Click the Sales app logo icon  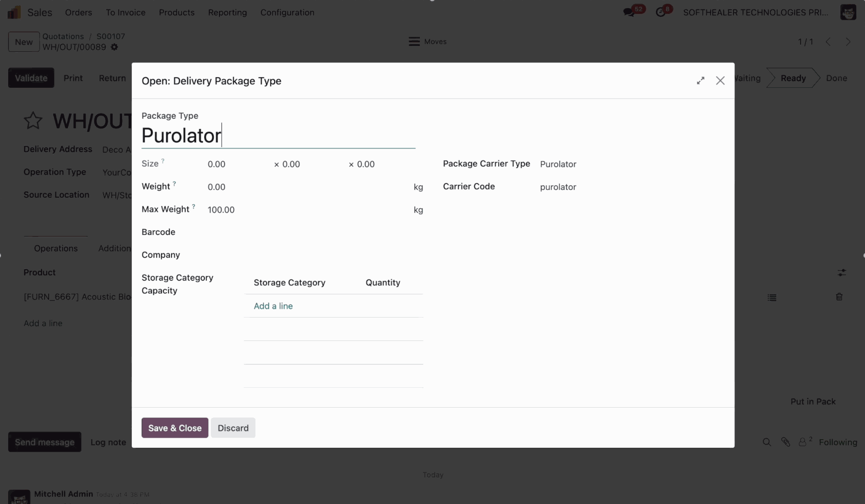pos(14,12)
